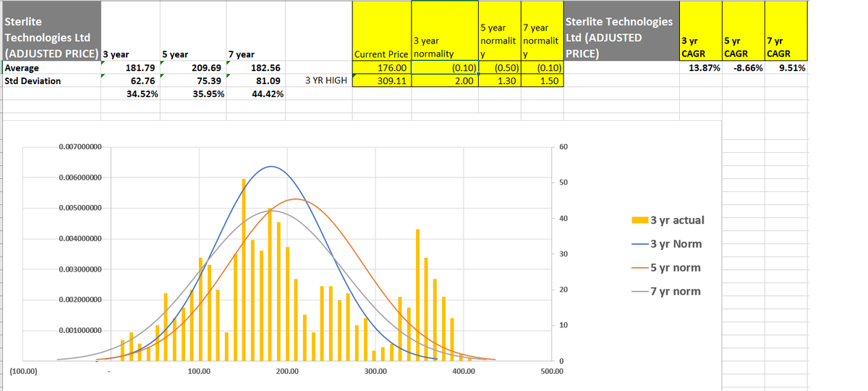
Task: Select the 7 yr CAGR value 9.51%
Action: click(x=786, y=68)
